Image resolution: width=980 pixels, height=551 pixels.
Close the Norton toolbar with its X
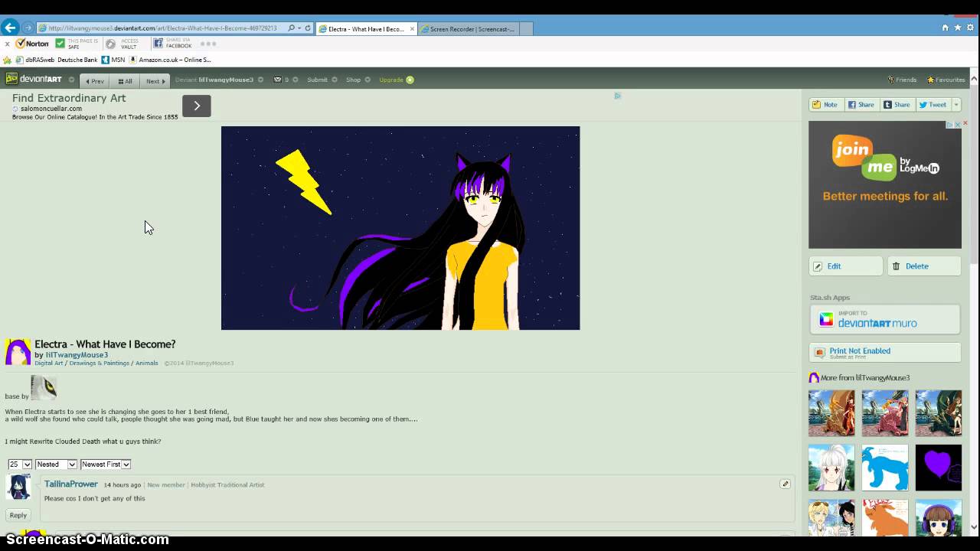click(x=7, y=44)
